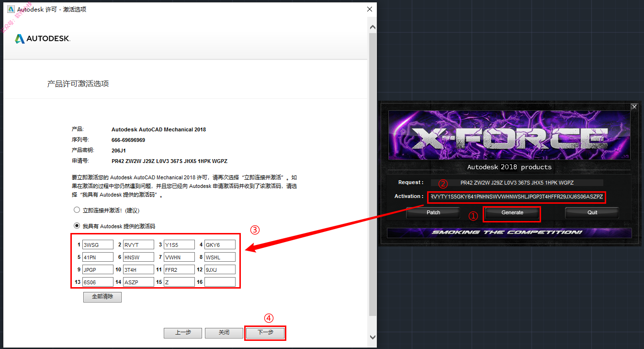Click the Patch button in X-Force window

pyautogui.click(x=433, y=212)
